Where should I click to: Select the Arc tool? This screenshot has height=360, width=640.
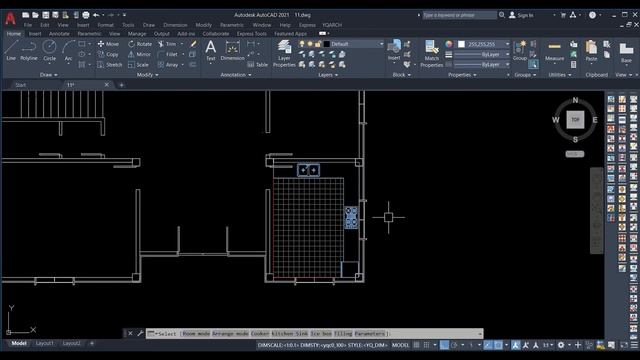[x=68, y=50]
